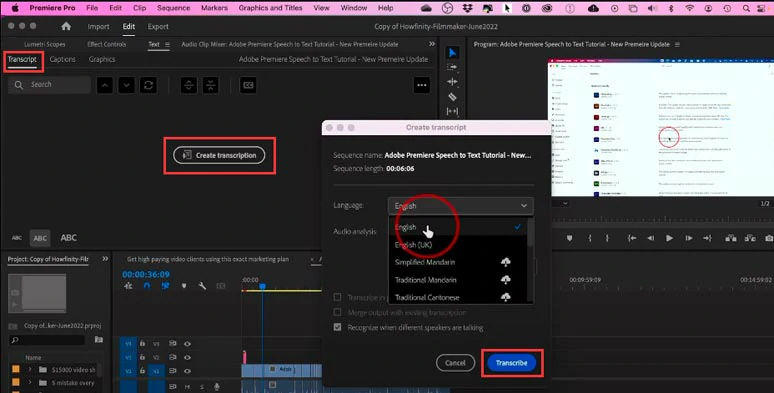This screenshot has height=393, width=774.
Task: Click timeline add marker icon
Action: point(184,285)
